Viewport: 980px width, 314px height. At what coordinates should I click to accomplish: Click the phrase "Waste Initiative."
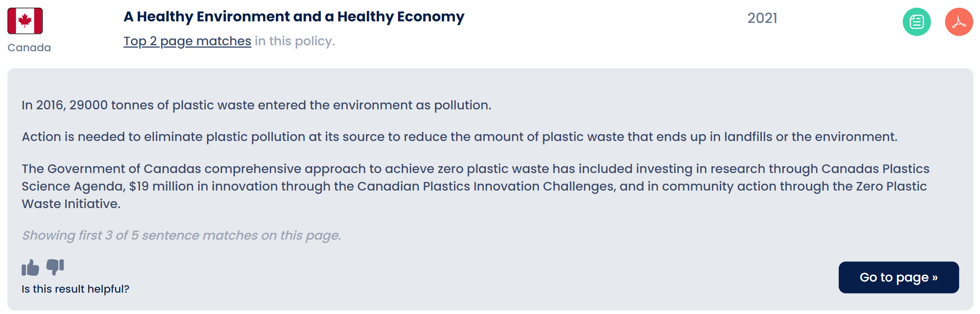coord(71,204)
